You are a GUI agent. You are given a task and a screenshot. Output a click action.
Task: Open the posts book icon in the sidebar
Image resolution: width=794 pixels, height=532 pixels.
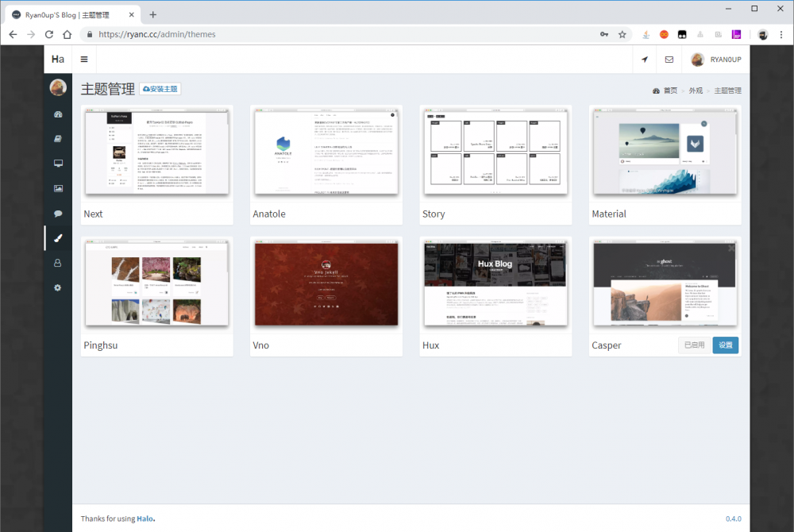click(58, 139)
